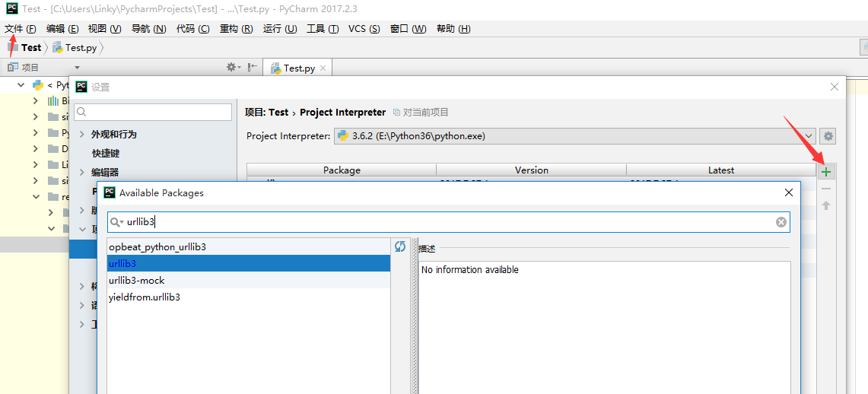Open the 窗口 (W) menu
The height and width of the screenshot is (394, 868).
(409, 29)
